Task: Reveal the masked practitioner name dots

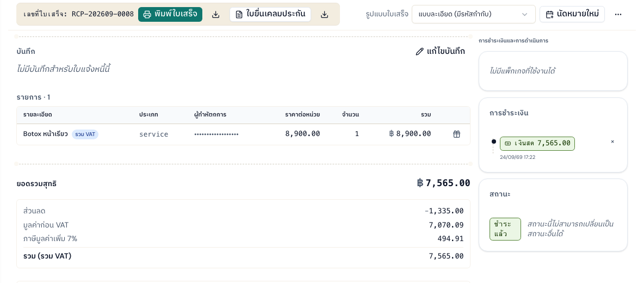Action: coord(216,134)
